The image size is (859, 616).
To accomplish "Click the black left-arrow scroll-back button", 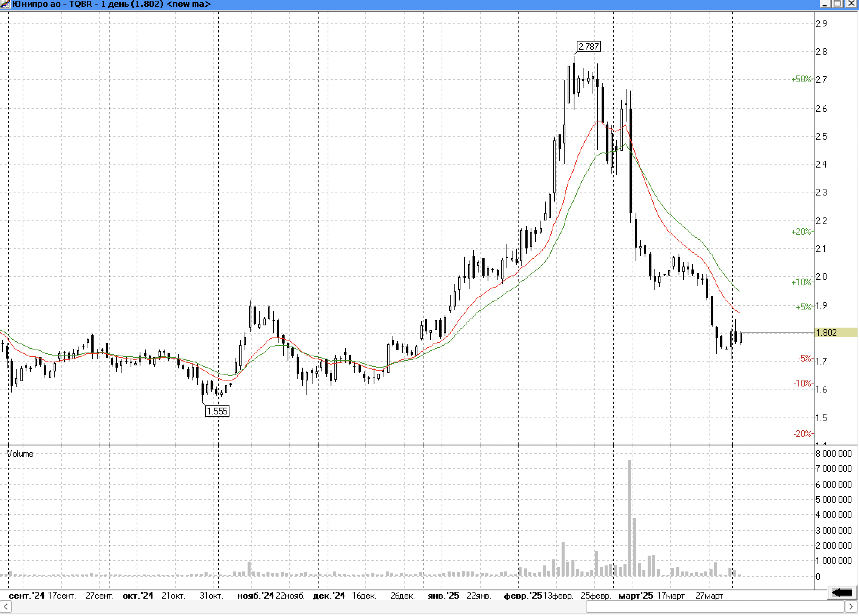I will click(x=842, y=593).
